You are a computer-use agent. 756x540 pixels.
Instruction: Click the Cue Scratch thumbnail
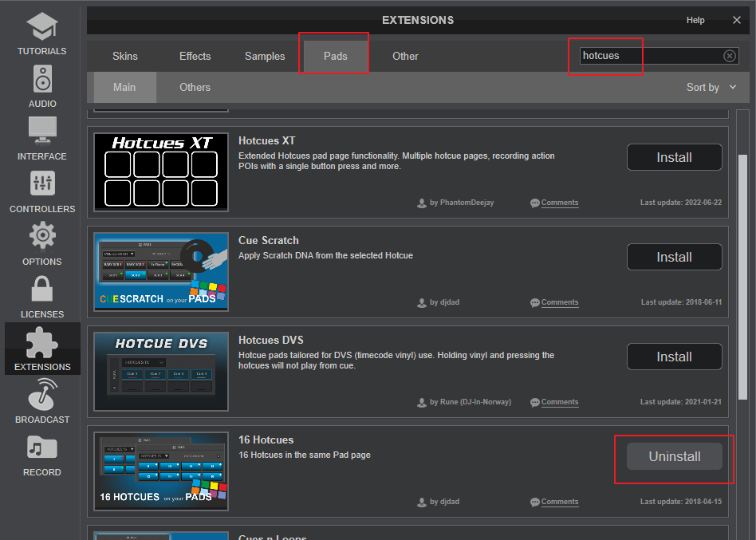tap(161, 272)
